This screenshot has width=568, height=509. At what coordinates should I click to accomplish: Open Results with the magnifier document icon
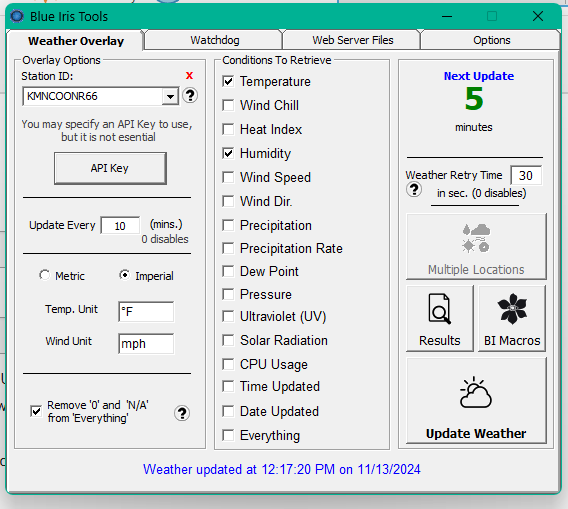coord(440,318)
